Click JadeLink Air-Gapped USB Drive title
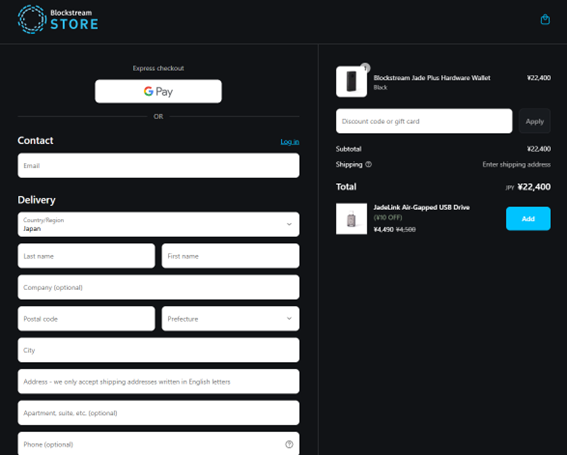The image size is (567, 455). (422, 207)
